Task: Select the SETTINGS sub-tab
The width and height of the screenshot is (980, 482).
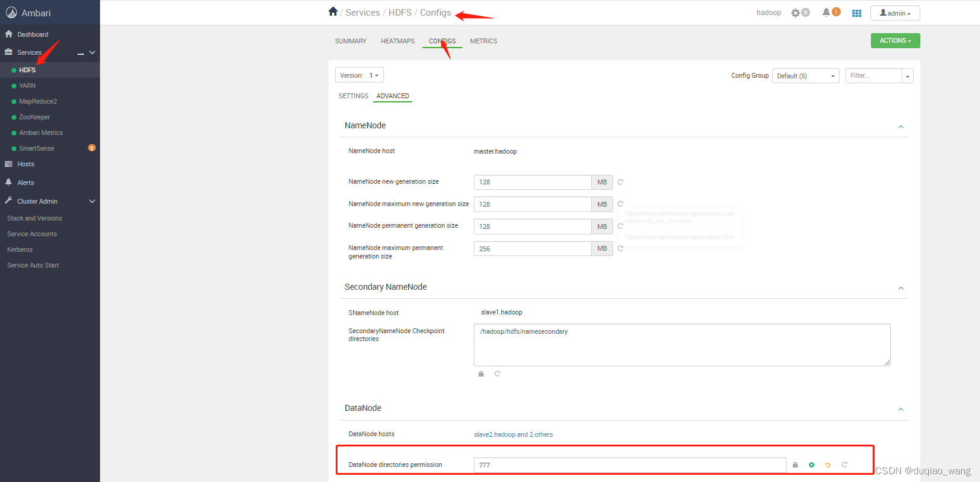Action: click(353, 96)
